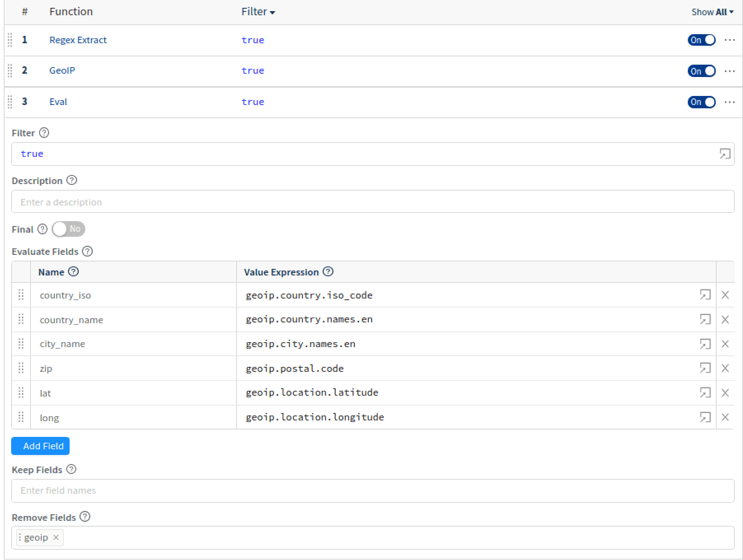The width and height of the screenshot is (743, 560).
Task: Remove the long evaluate field
Action: click(x=725, y=417)
